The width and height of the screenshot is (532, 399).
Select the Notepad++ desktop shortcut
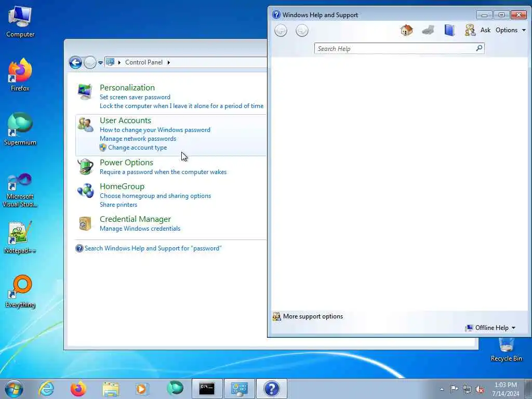coord(20,237)
